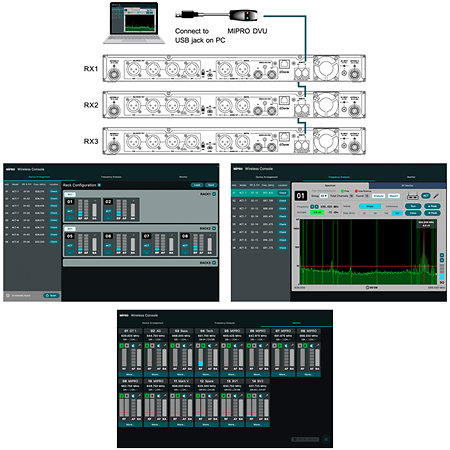This screenshot has height=450, width=450.
Task: Click microphone edit icon on 03 Bass card
Action: pos(190,346)
